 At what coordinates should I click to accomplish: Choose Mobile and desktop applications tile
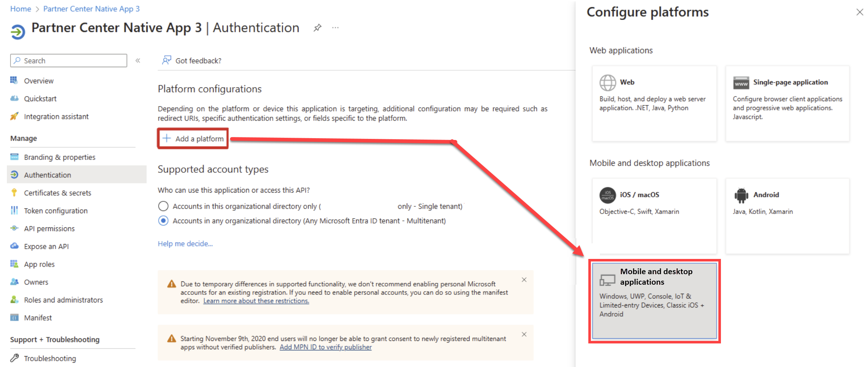[654, 301]
